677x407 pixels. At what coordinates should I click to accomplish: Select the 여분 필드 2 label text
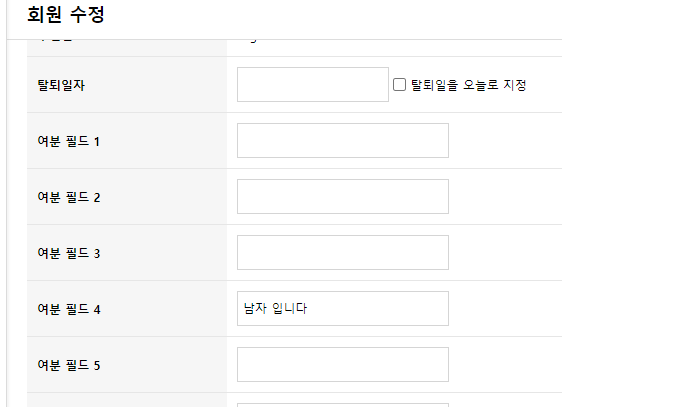(x=68, y=197)
